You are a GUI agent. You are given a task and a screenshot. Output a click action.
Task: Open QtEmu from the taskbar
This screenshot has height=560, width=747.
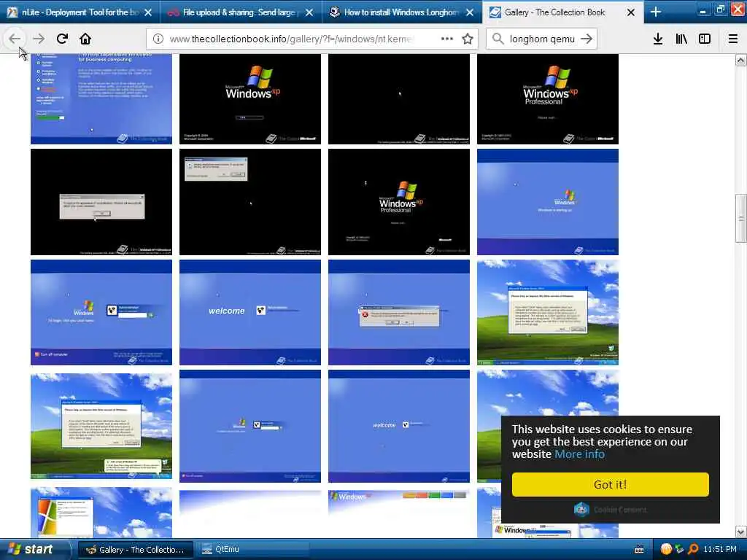click(252, 550)
